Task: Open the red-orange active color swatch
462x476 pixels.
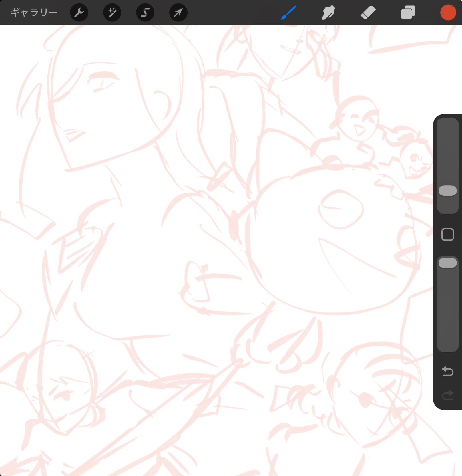Action: [x=448, y=13]
